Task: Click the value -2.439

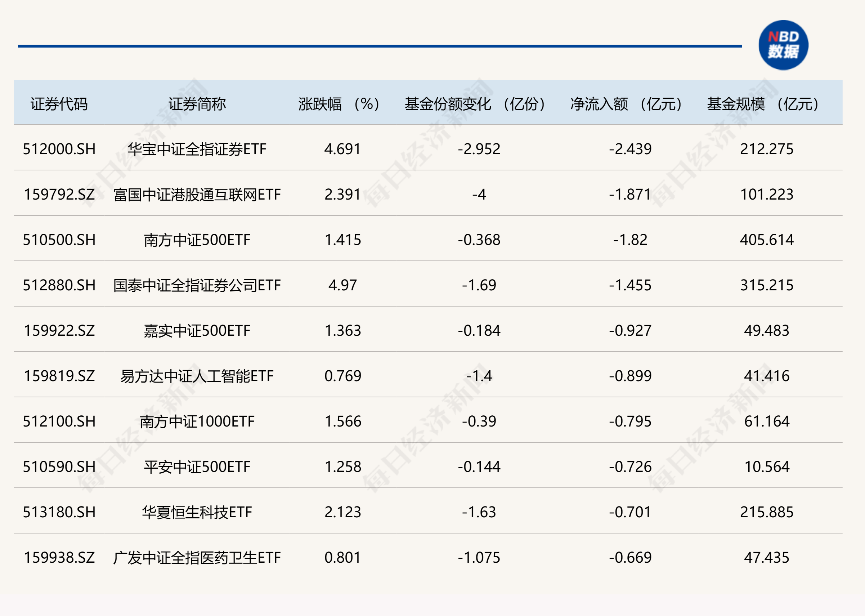Action: coord(630,149)
